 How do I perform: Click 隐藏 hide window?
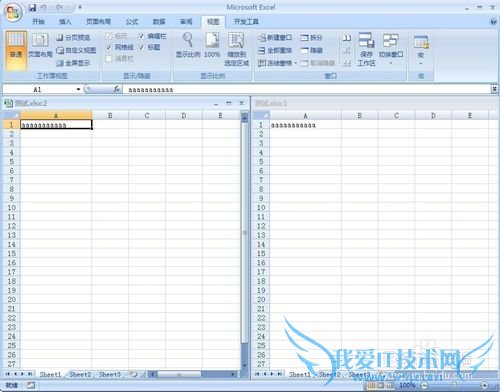(312, 50)
